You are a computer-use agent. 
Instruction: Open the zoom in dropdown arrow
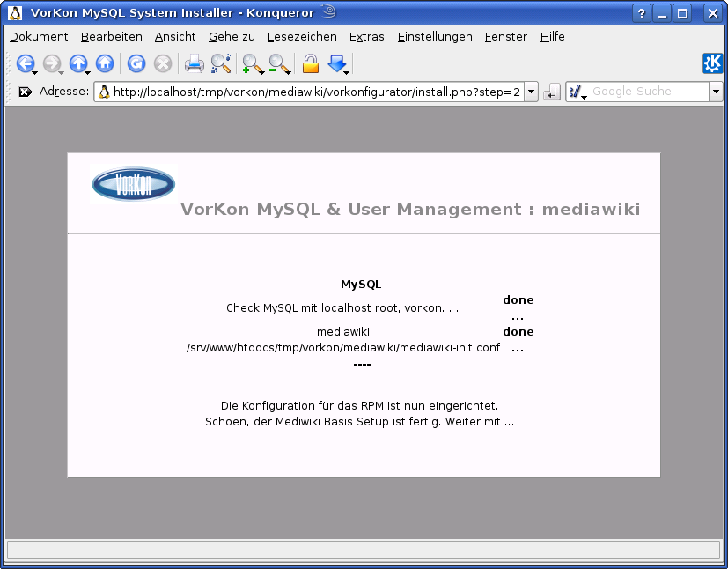click(261, 73)
